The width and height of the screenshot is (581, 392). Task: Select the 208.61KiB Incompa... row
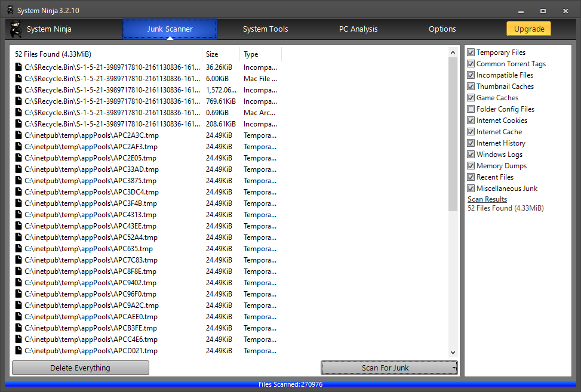tap(146, 124)
